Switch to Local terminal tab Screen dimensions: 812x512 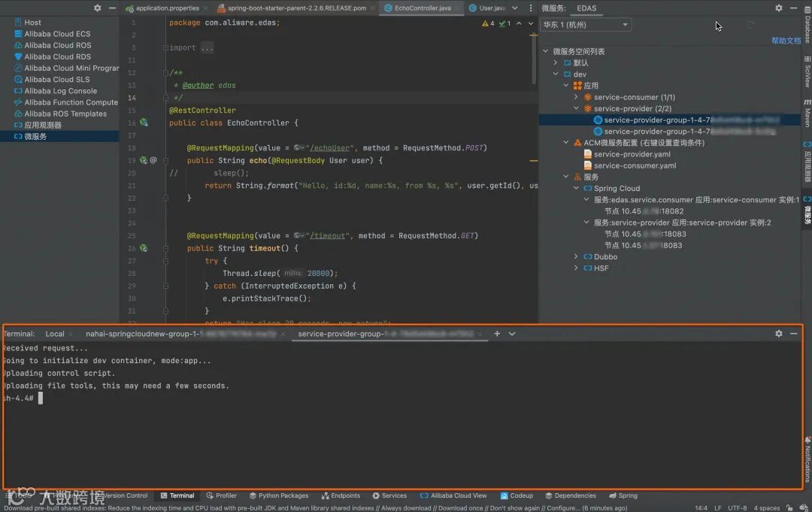[x=55, y=334]
